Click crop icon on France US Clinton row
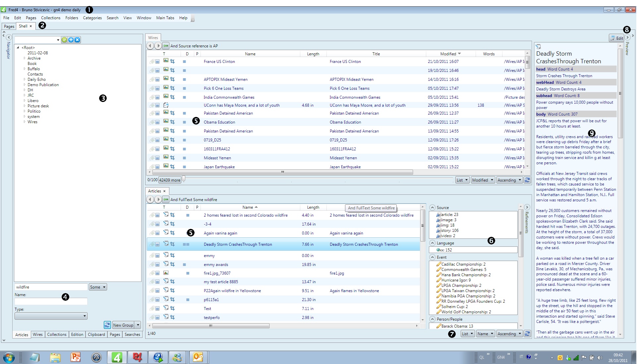The image size is (638, 364). tap(172, 61)
